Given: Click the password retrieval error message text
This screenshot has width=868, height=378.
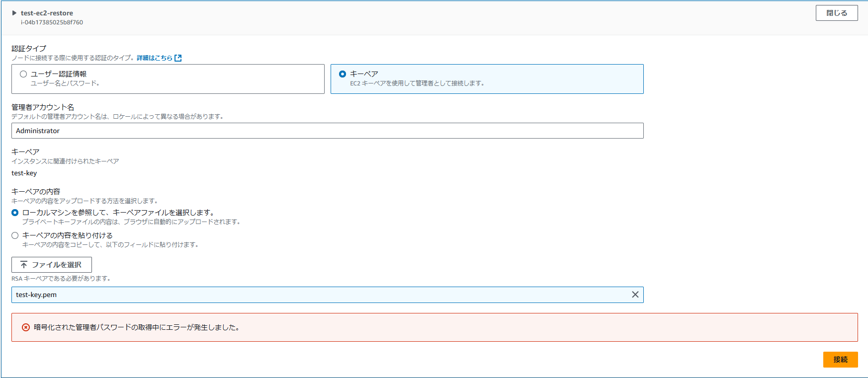Looking at the screenshot, I should click(x=137, y=327).
